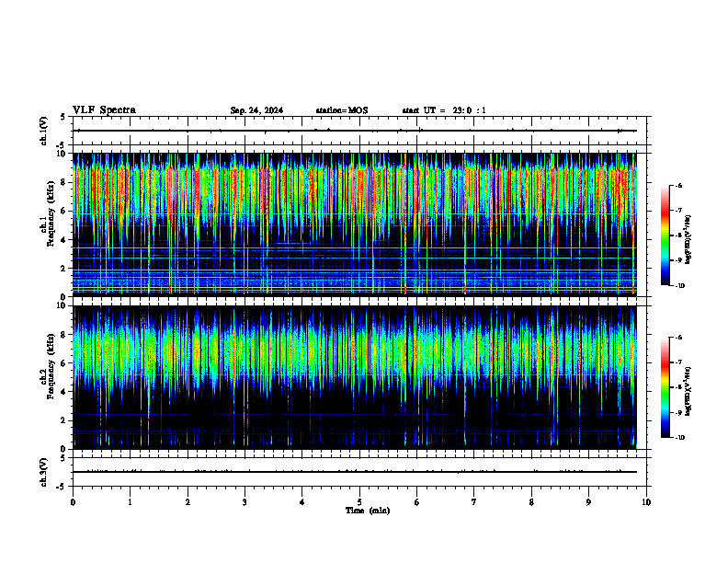Click the "Time (min)" axis title
The width and height of the screenshot is (728, 563).
tap(368, 511)
